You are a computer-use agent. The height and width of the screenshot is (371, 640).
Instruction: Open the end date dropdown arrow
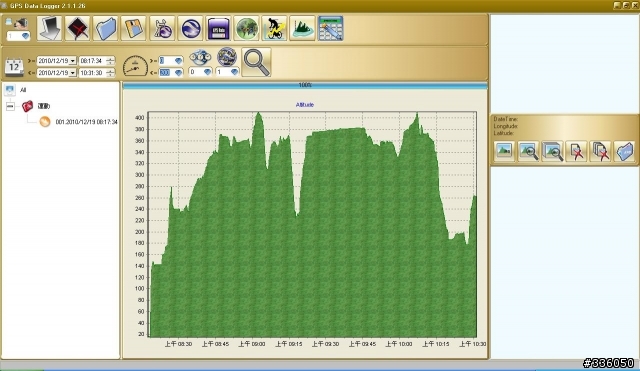tap(72, 73)
